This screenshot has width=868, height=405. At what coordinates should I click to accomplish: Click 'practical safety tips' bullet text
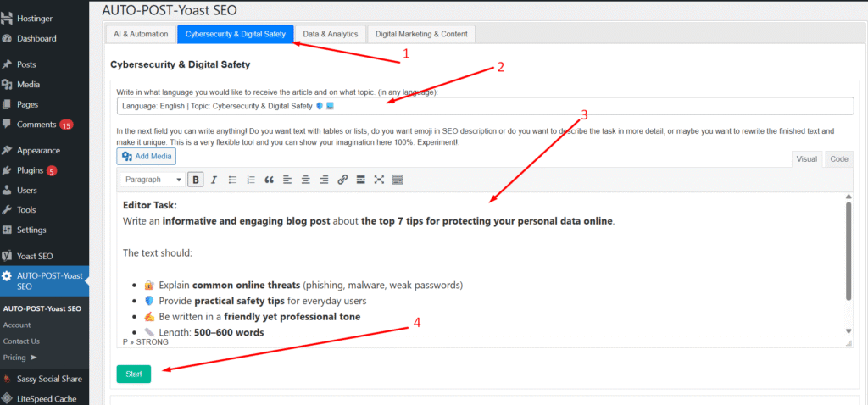pyautogui.click(x=239, y=301)
